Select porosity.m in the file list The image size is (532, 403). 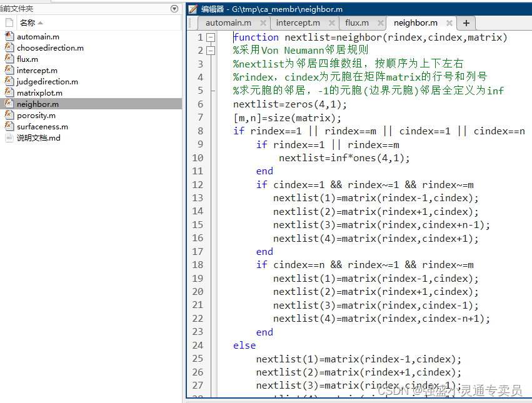tap(36, 116)
